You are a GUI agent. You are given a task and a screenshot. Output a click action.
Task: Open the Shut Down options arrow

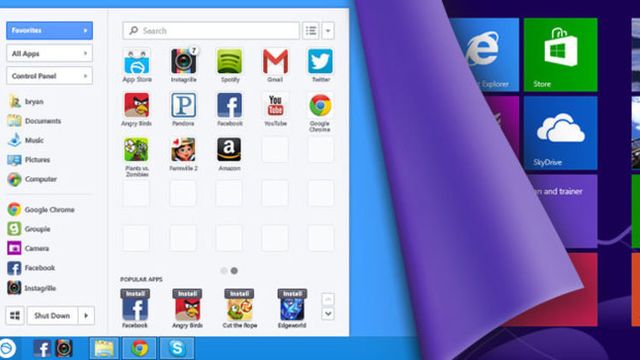86,316
